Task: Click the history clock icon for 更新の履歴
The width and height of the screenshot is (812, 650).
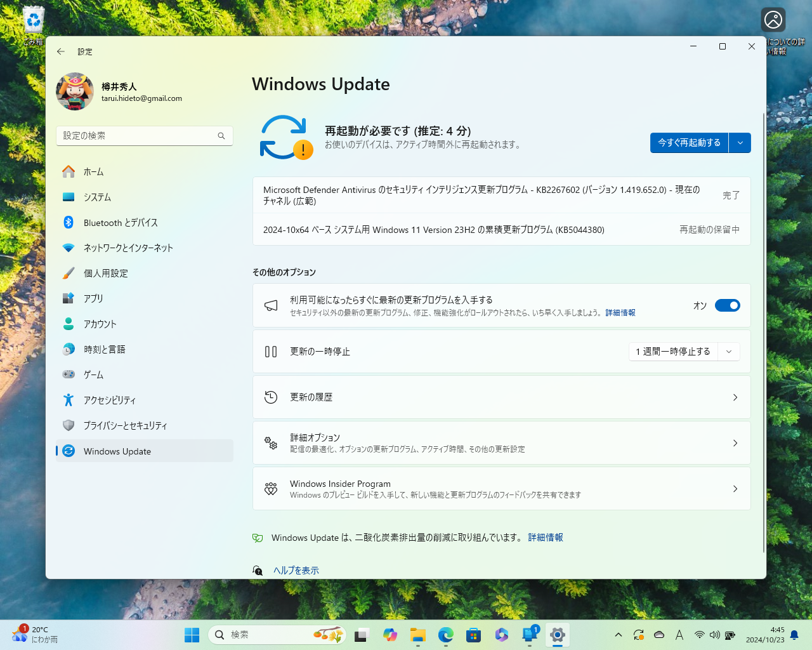Action: tap(271, 397)
